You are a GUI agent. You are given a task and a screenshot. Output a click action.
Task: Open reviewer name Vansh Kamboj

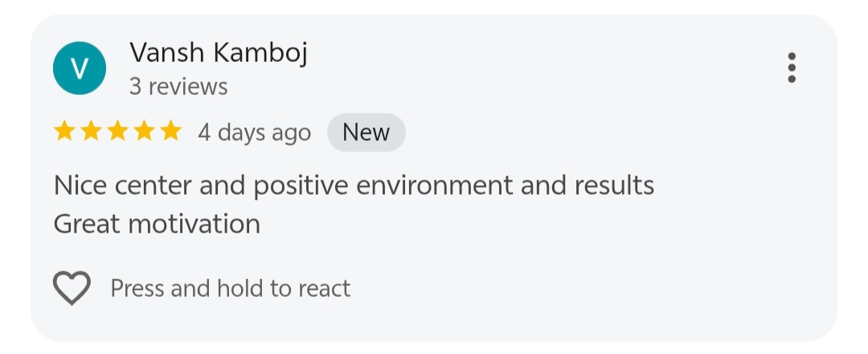219,53
